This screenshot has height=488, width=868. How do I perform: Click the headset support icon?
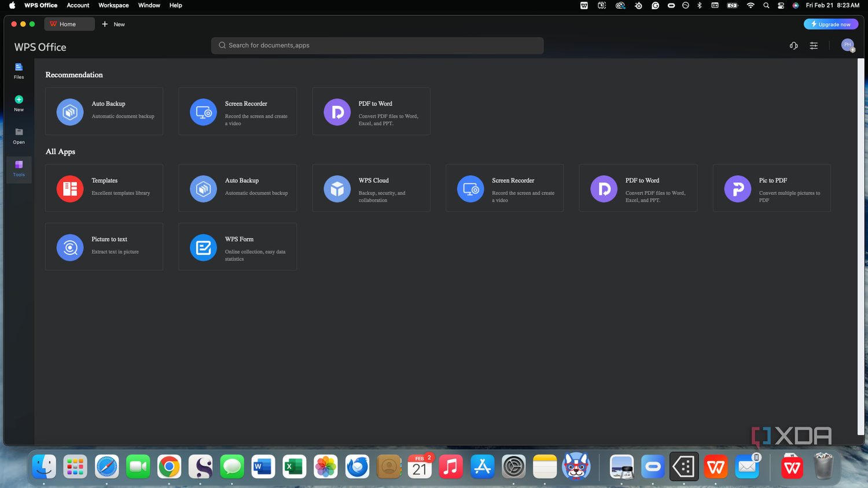coord(794,46)
